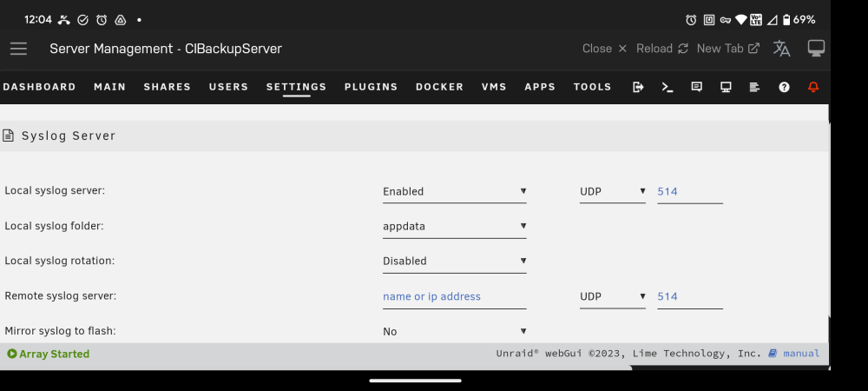This screenshot has width=868, height=391.
Task: Open the Tools tab
Action: pyautogui.click(x=592, y=87)
